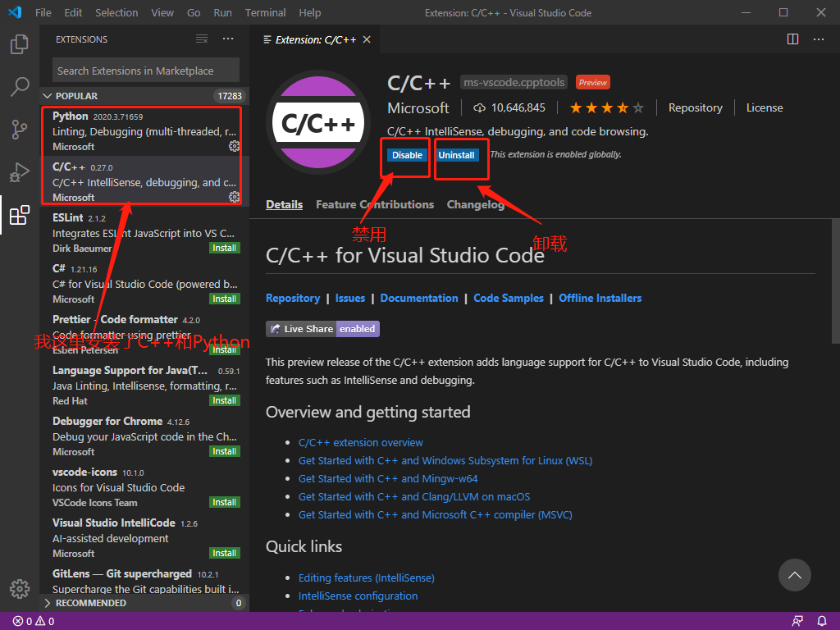Screen dimensions: 840x630
Task: Open the Edit menu
Action: 73,12
